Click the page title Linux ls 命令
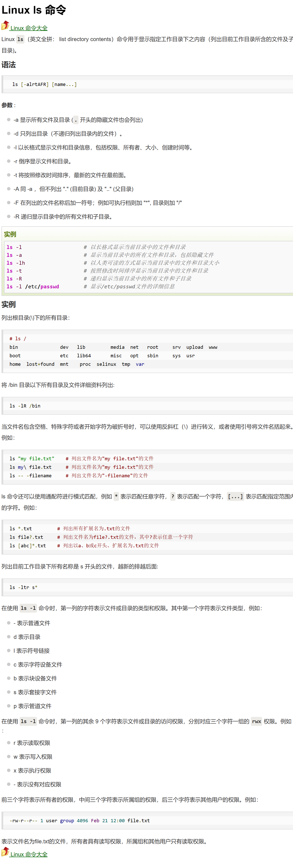 click(x=34, y=10)
